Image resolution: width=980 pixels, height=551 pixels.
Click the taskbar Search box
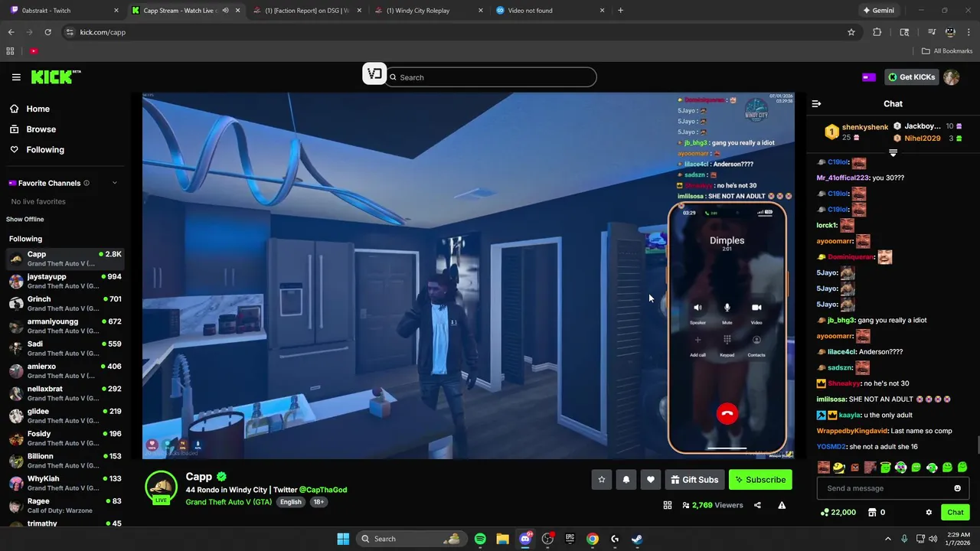410,539
